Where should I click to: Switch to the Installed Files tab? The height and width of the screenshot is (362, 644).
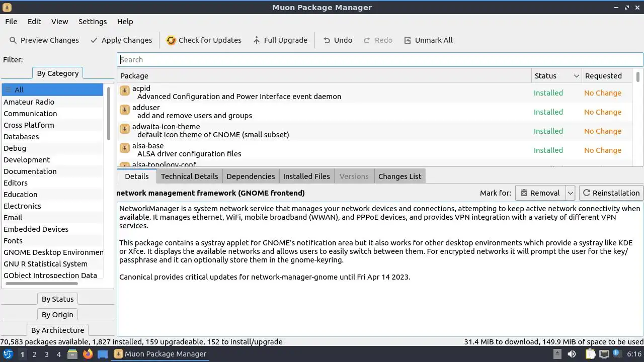click(306, 176)
